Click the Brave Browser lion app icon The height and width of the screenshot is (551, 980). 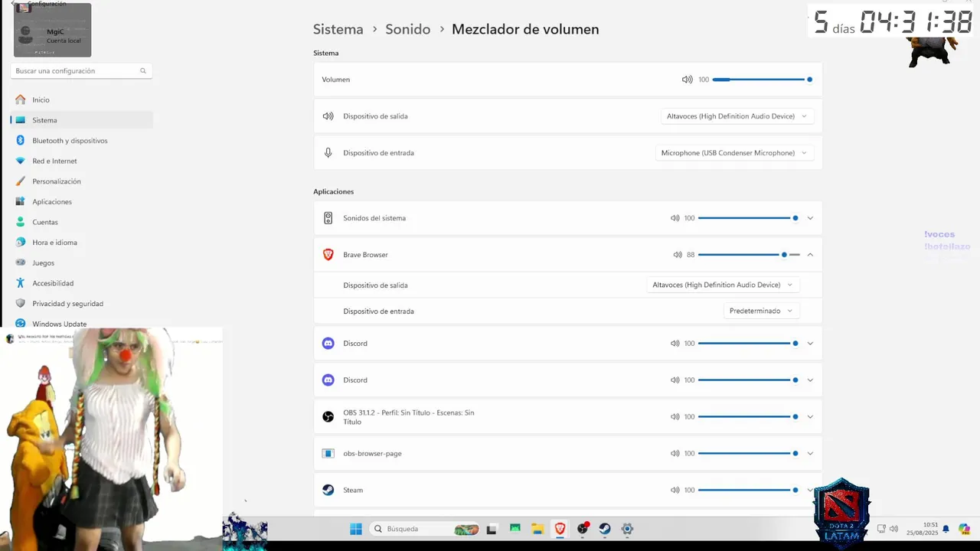328,255
